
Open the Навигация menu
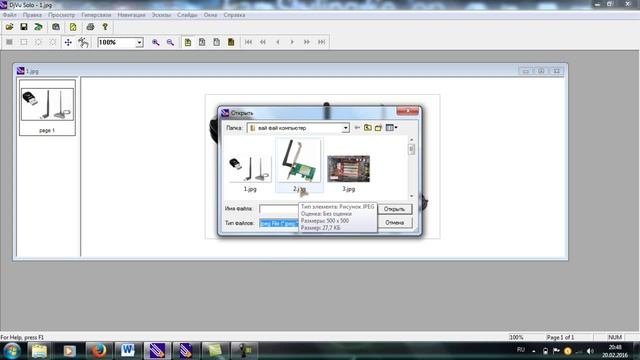(131, 15)
